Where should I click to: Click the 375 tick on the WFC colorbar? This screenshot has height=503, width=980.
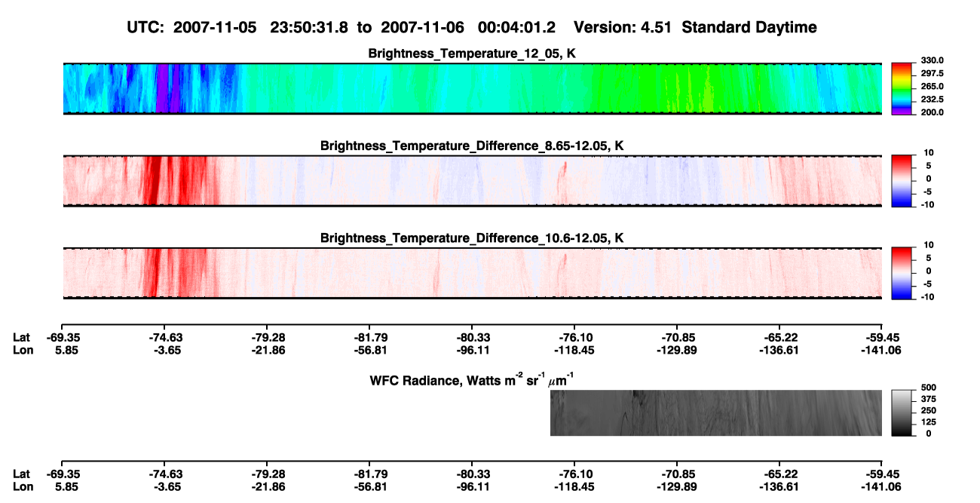coord(929,398)
